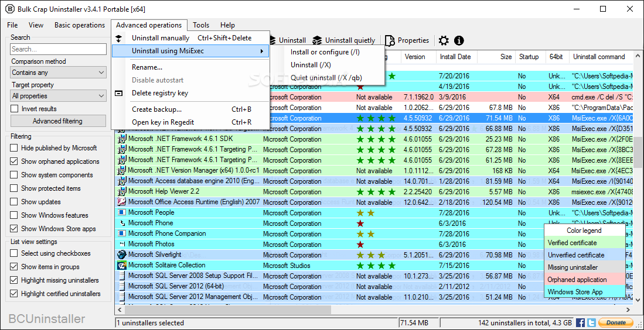Enable Show protected items
The height and width of the screenshot is (330, 644).
pos(14,188)
